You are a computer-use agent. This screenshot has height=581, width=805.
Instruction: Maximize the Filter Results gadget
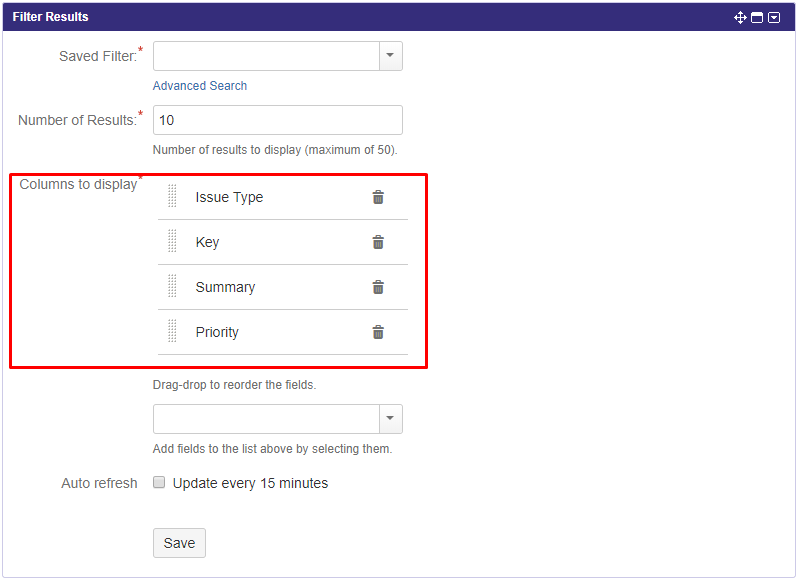(757, 17)
